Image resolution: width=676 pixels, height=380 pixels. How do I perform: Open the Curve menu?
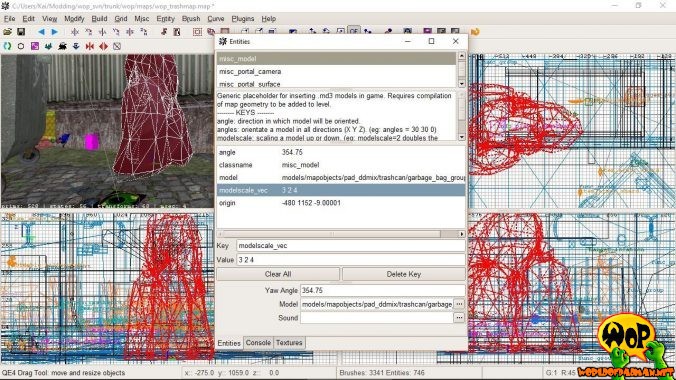tap(216, 19)
